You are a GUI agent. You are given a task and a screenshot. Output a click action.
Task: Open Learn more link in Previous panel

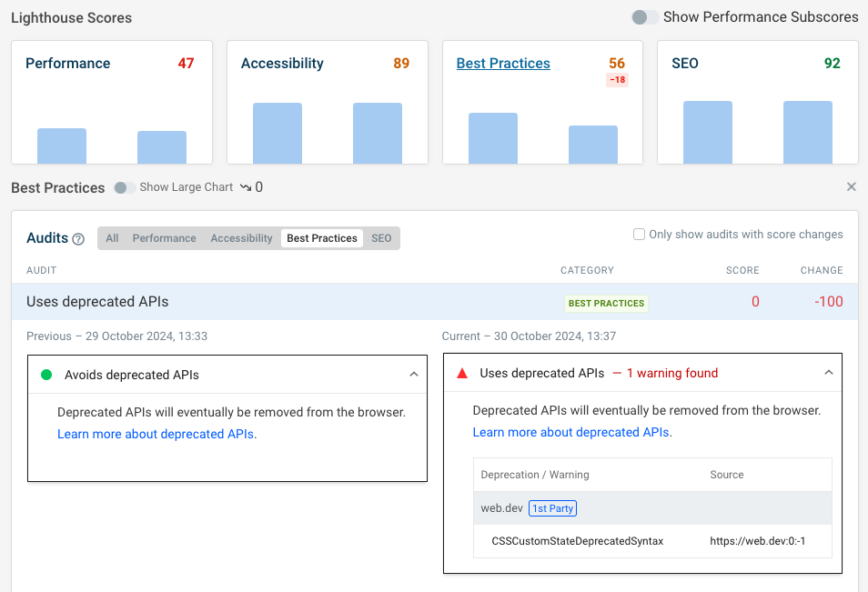pyautogui.click(x=156, y=435)
